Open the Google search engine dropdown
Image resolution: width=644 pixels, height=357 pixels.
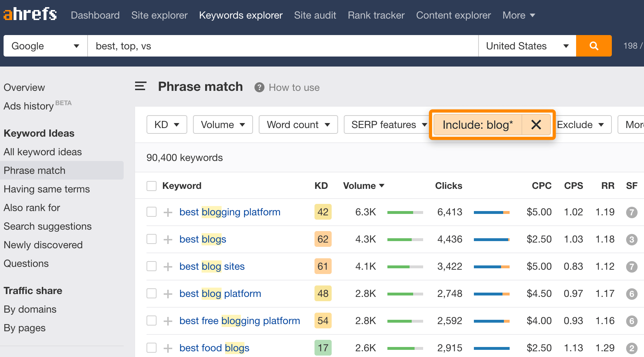tap(45, 46)
